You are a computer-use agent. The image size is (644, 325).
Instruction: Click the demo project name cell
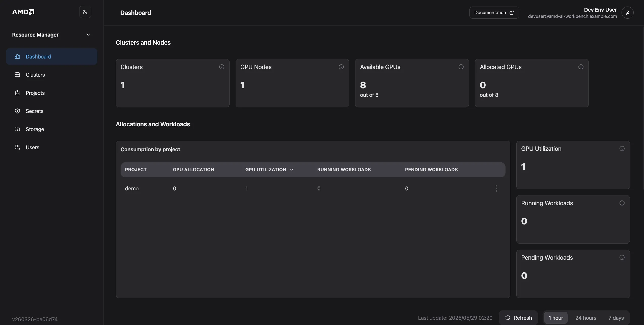pyautogui.click(x=132, y=188)
